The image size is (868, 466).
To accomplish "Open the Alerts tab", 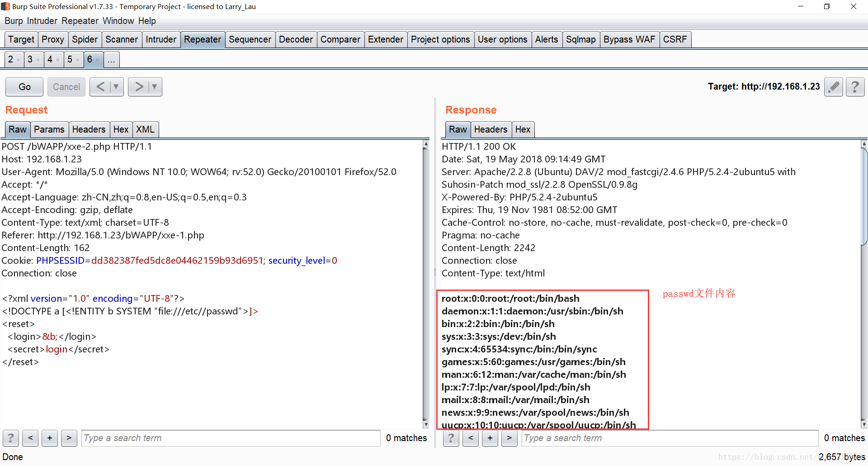I will click(547, 40).
